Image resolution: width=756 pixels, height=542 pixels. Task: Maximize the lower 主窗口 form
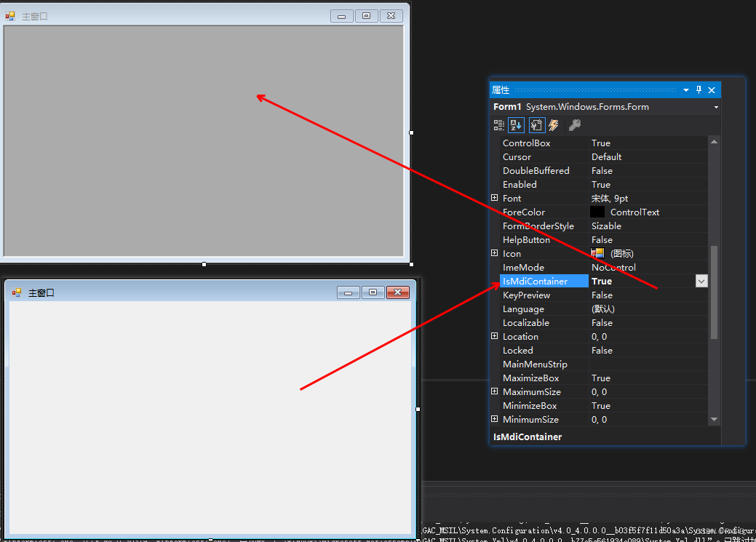(x=373, y=292)
